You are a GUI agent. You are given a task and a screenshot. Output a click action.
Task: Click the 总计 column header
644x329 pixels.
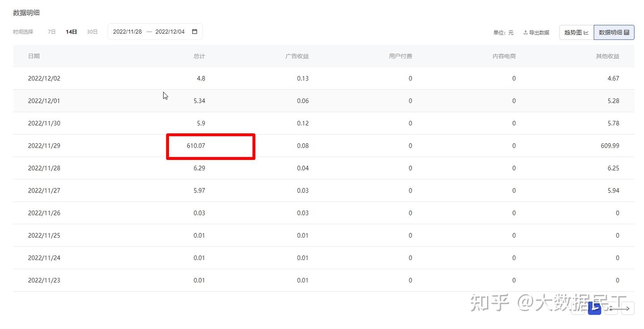199,56
